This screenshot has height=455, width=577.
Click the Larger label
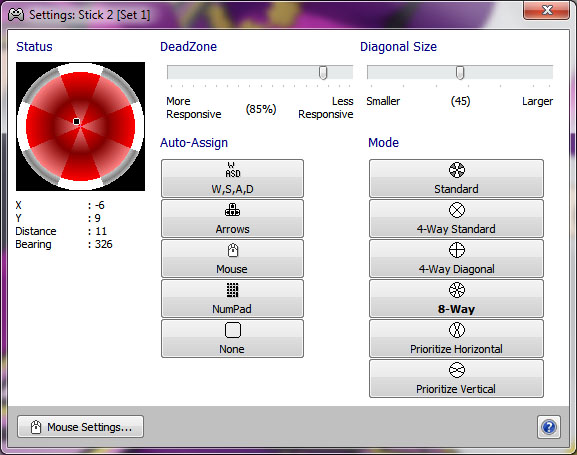coord(537,101)
